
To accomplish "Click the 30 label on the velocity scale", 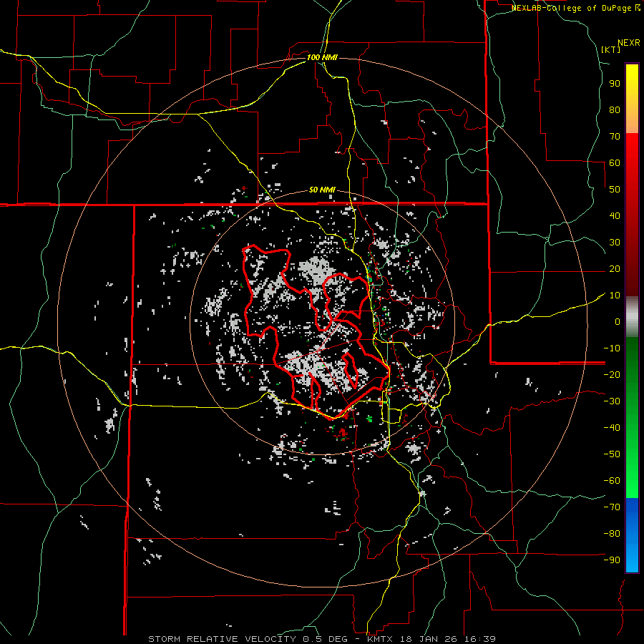I will click(614, 243).
